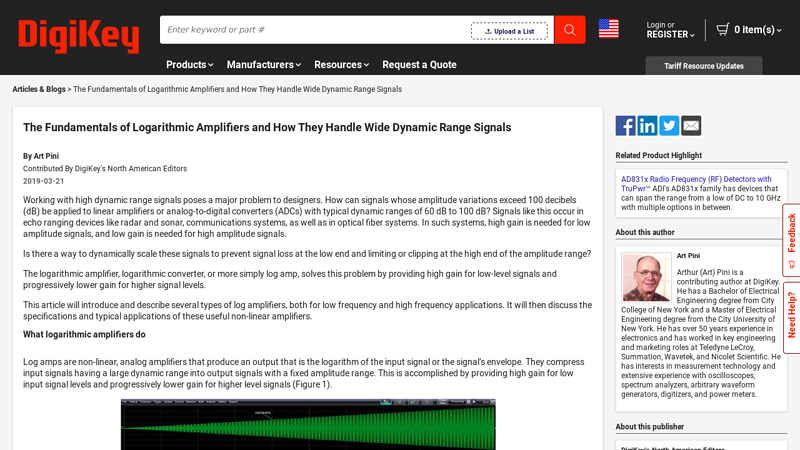Click the Feedback side tab
This screenshot has width=800, height=450.
791,240
